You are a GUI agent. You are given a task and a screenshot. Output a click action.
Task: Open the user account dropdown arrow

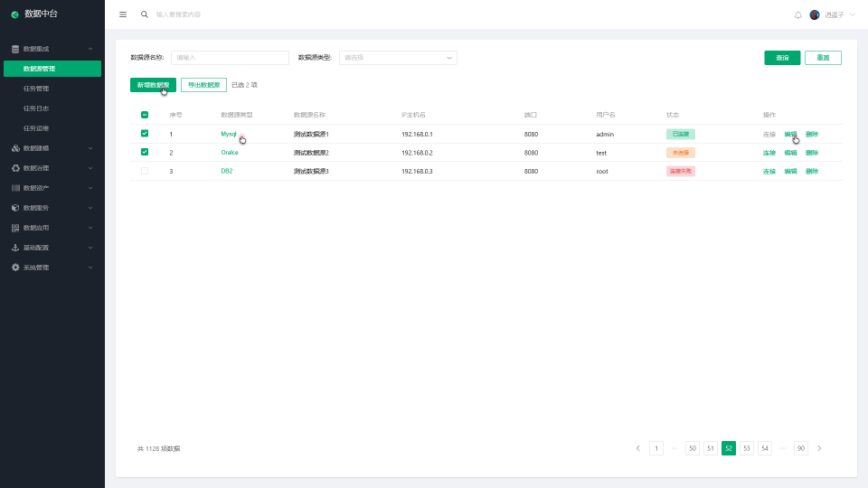853,15
